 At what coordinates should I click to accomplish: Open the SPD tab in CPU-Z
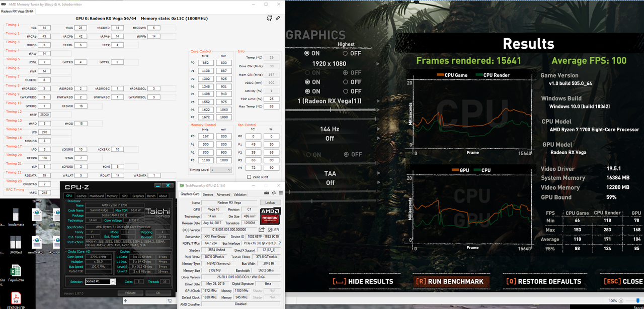pyautogui.click(x=125, y=196)
